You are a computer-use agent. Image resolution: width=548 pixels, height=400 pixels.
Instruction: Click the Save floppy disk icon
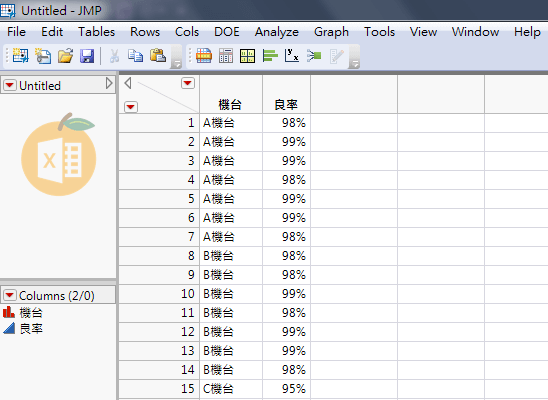tap(87, 56)
